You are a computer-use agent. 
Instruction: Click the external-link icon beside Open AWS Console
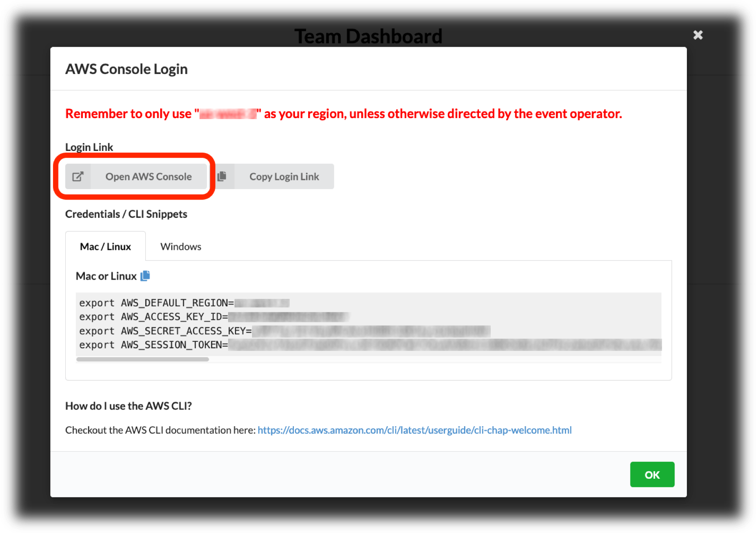pyautogui.click(x=78, y=176)
